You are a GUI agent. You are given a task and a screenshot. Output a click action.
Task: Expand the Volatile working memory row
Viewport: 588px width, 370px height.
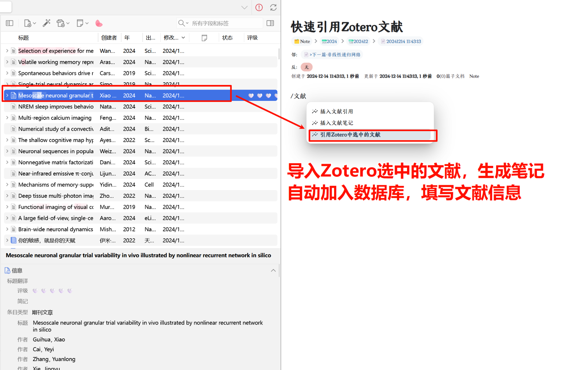click(x=7, y=62)
